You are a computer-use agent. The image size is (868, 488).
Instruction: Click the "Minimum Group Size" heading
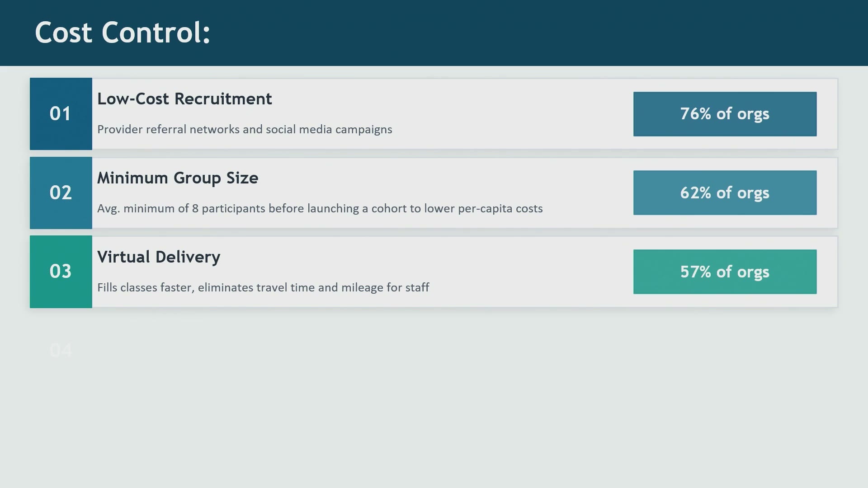[x=178, y=178]
